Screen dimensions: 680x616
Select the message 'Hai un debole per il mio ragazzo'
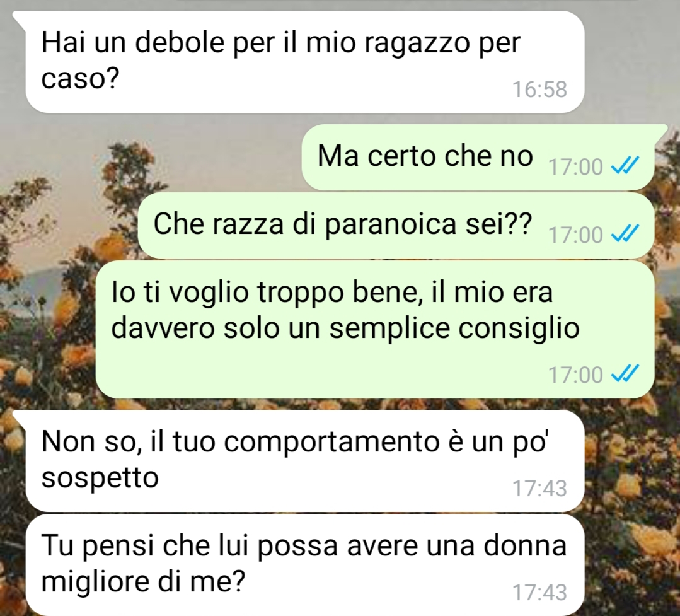(305, 62)
